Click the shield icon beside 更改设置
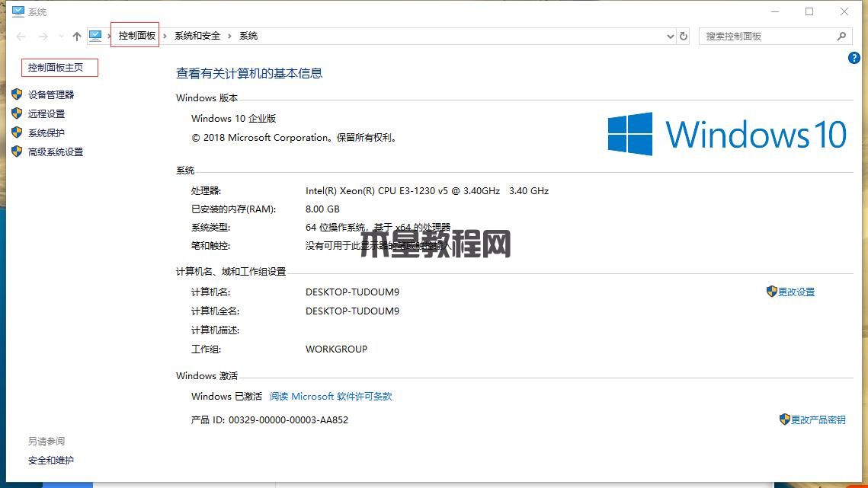This screenshot has height=488, width=868. point(772,291)
